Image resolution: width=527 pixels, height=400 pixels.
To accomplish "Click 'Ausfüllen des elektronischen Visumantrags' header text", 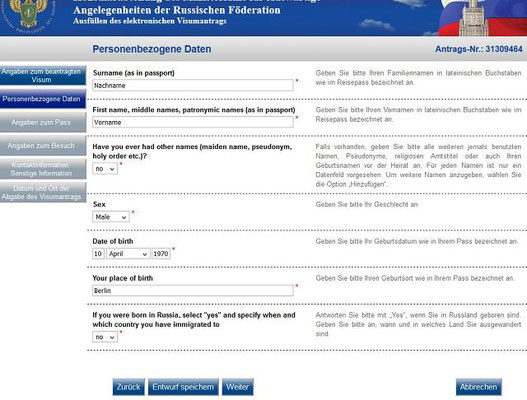I will tap(150, 21).
